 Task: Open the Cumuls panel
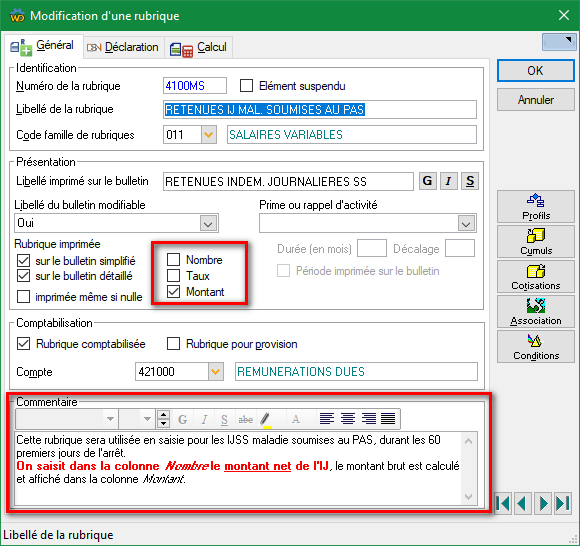coord(535,242)
